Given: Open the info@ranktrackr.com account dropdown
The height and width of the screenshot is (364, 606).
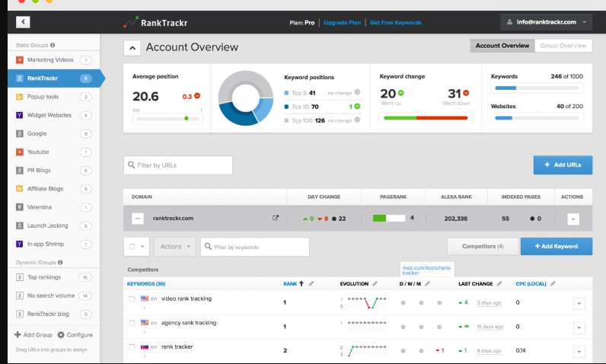Looking at the screenshot, I should point(546,22).
